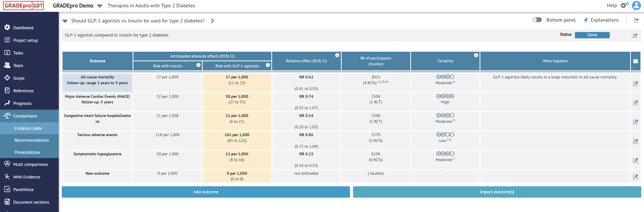Viewport: 644px width, 212px height.
Task: Click info icon for Risk with GLP-1 agonists
Action: point(268,65)
